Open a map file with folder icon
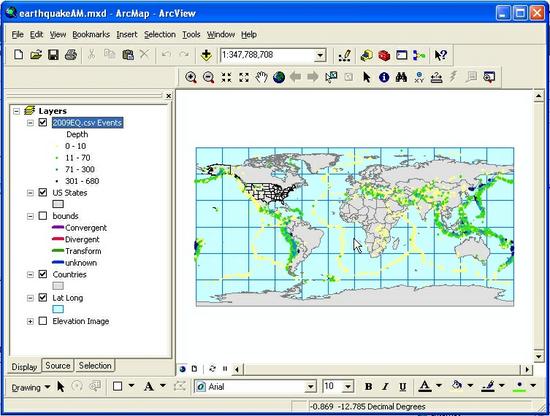This screenshot has height=416, width=550. (x=36, y=55)
